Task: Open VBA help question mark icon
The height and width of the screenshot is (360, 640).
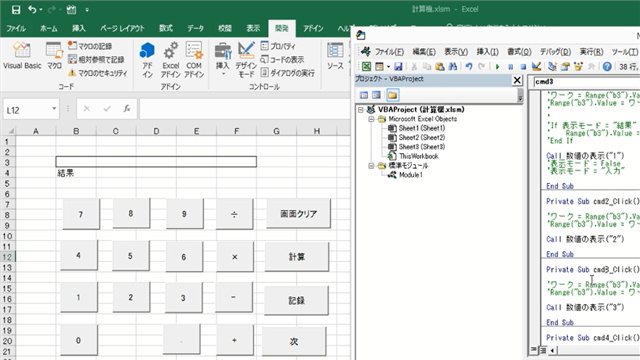Action: point(607,66)
